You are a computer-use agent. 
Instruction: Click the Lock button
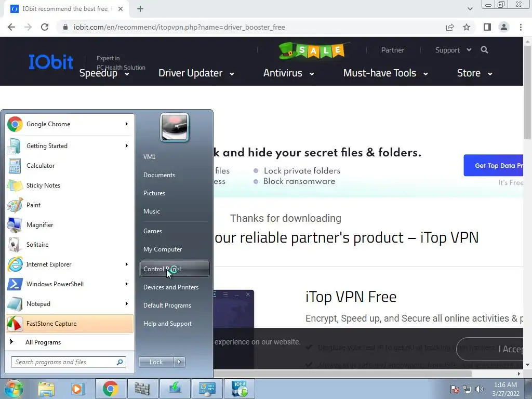(x=156, y=362)
